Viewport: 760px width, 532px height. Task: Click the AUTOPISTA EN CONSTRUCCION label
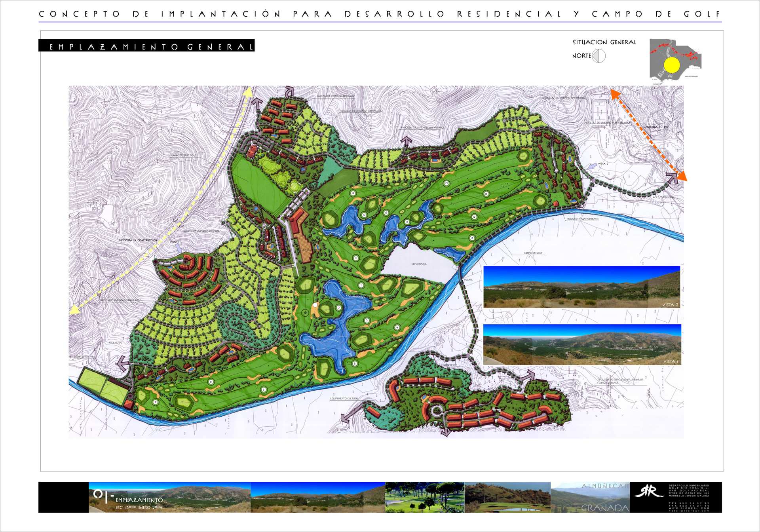click(x=138, y=240)
